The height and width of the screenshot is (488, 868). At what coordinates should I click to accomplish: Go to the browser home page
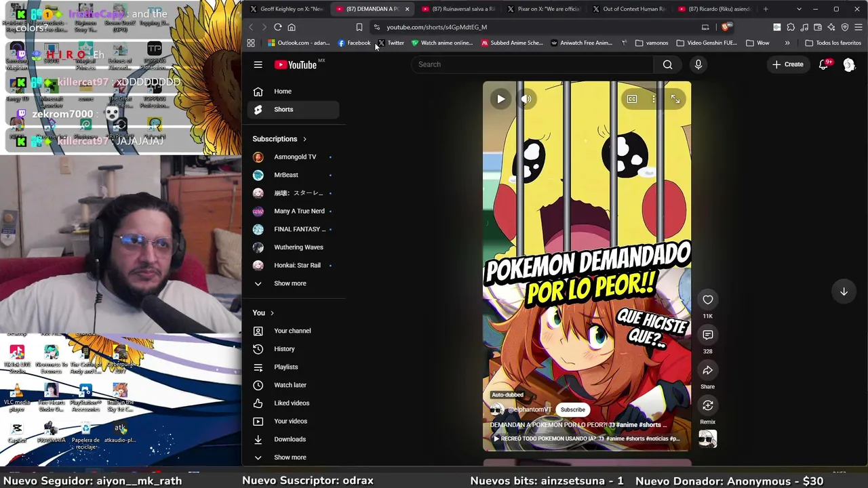(x=292, y=27)
